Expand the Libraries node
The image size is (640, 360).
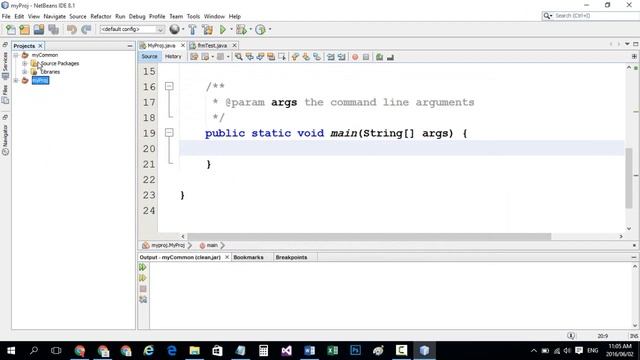pyautogui.click(x=24, y=72)
